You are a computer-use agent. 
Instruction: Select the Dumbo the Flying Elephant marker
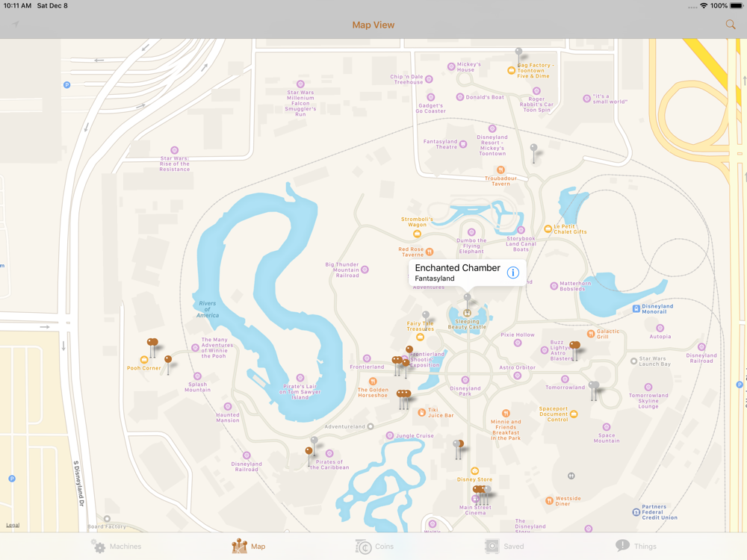471,232
